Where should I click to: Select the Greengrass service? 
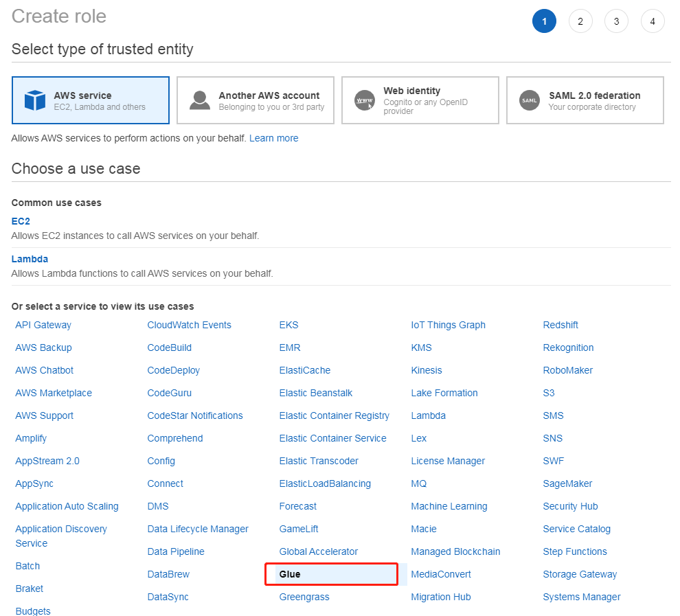[x=304, y=597]
